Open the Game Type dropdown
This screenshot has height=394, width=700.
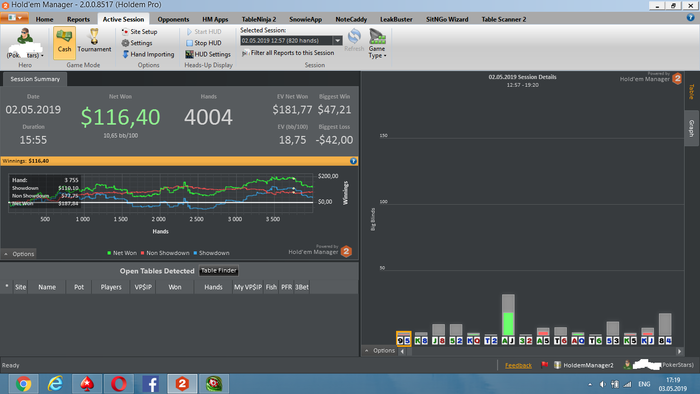pyautogui.click(x=377, y=43)
